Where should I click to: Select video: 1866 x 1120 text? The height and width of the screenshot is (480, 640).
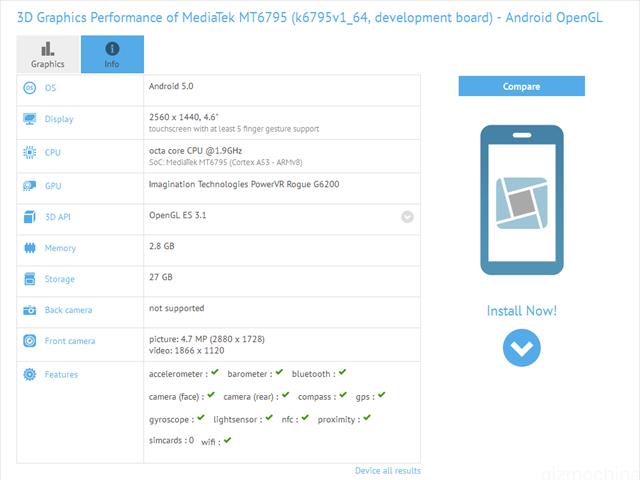coord(187,351)
